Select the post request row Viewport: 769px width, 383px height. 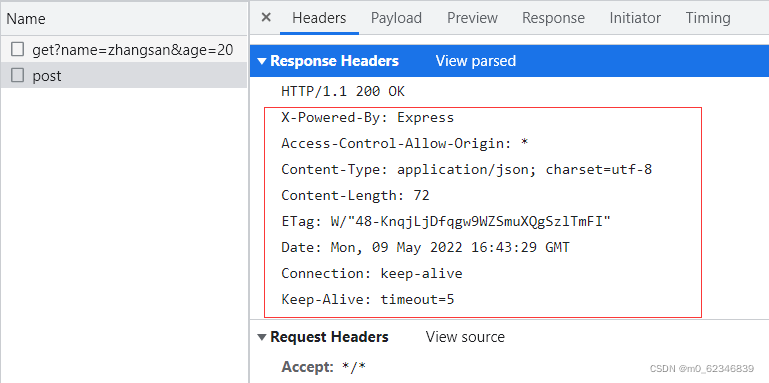coord(124,76)
